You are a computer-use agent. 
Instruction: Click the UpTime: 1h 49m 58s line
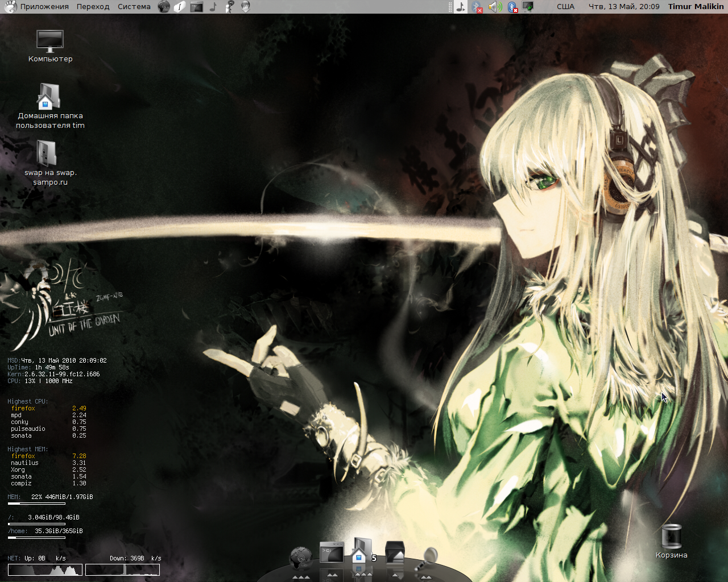click(38, 368)
